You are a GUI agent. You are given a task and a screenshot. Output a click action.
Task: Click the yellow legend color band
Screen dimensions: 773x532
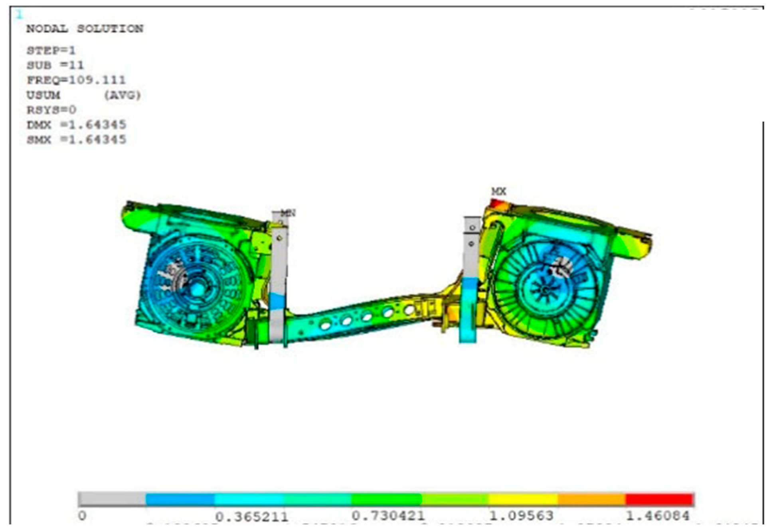(x=523, y=499)
